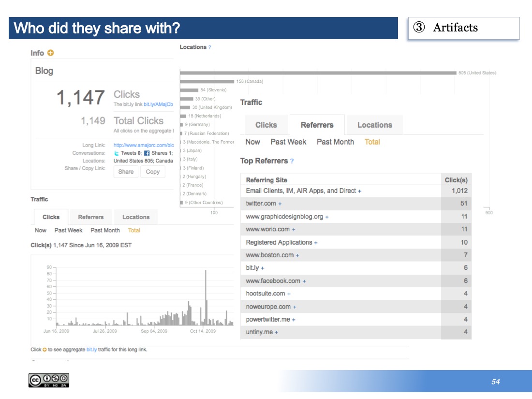Image resolution: width=532 pixels, height=399 pixels.
Task: Open the bit.ly/AMajCb short link
Action: (x=159, y=104)
